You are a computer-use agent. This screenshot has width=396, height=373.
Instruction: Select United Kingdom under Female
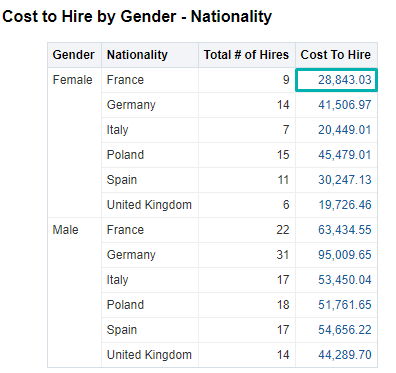(x=149, y=205)
